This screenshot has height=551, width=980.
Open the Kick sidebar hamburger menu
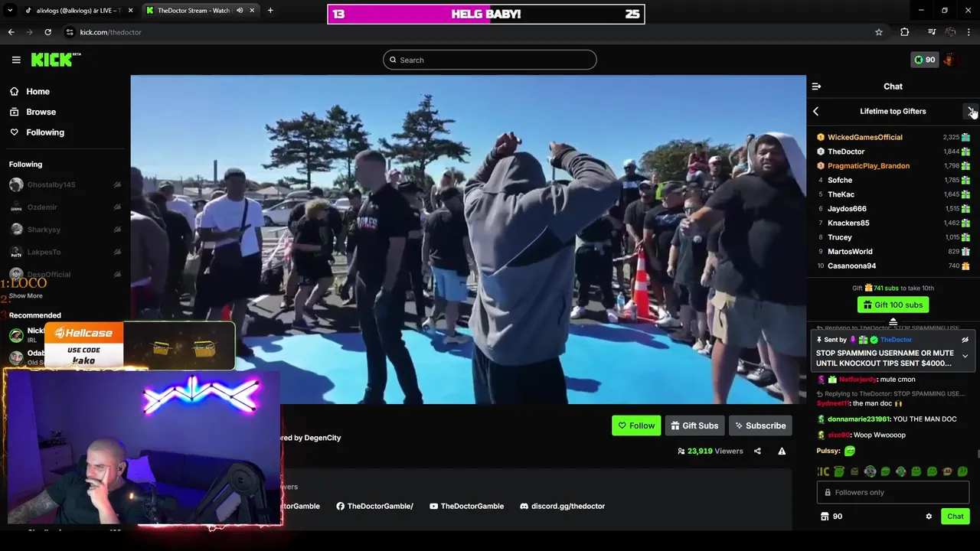pos(16,60)
